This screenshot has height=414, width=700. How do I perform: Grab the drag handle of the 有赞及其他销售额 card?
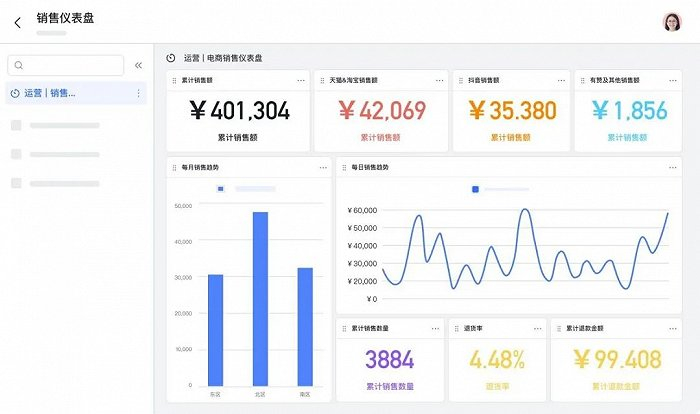[x=583, y=80]
